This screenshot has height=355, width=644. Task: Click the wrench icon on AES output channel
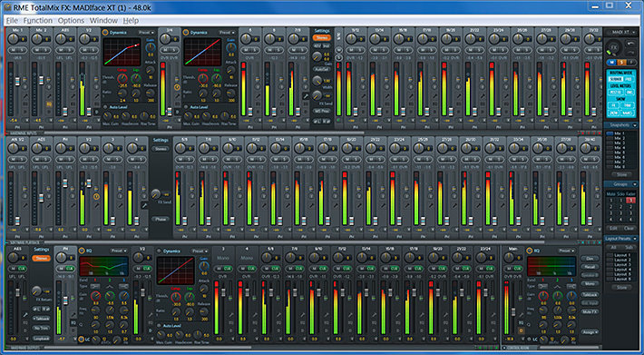pyautogui.click(x=25, y=314)
